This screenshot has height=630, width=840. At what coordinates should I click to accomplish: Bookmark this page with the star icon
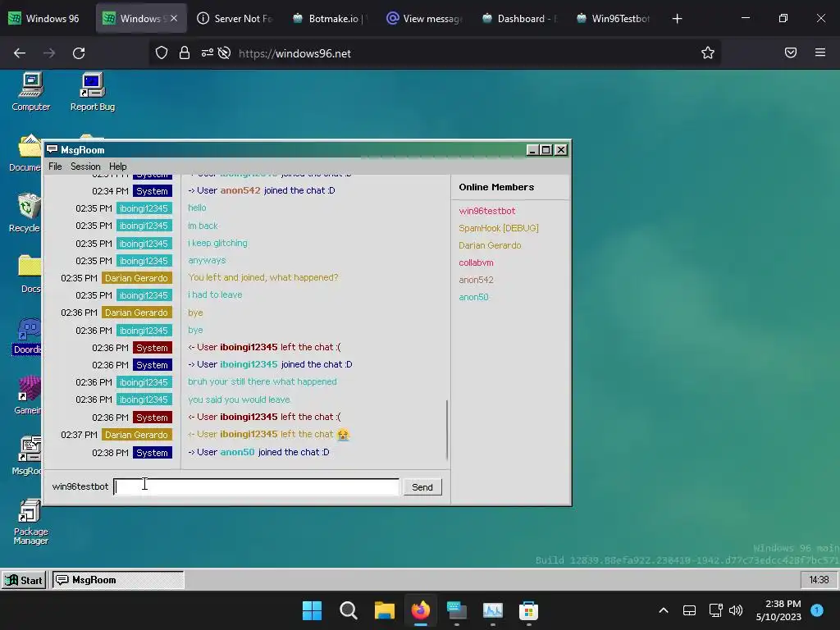click(708, 52)
